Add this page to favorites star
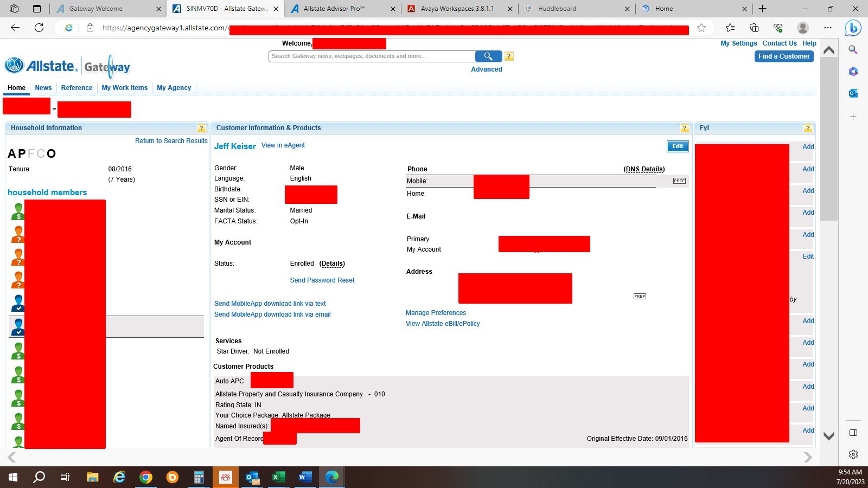The image size is (868, 488). (701, 28)
